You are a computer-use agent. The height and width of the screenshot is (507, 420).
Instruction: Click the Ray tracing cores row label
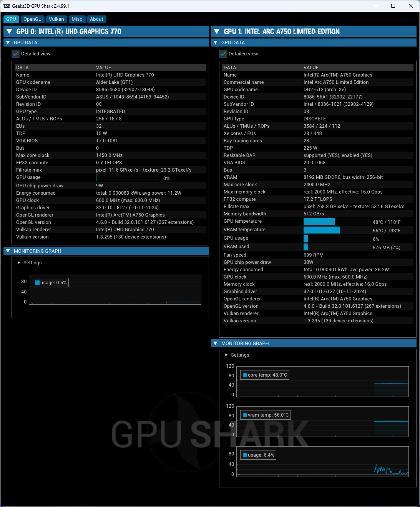coord(243,141)
